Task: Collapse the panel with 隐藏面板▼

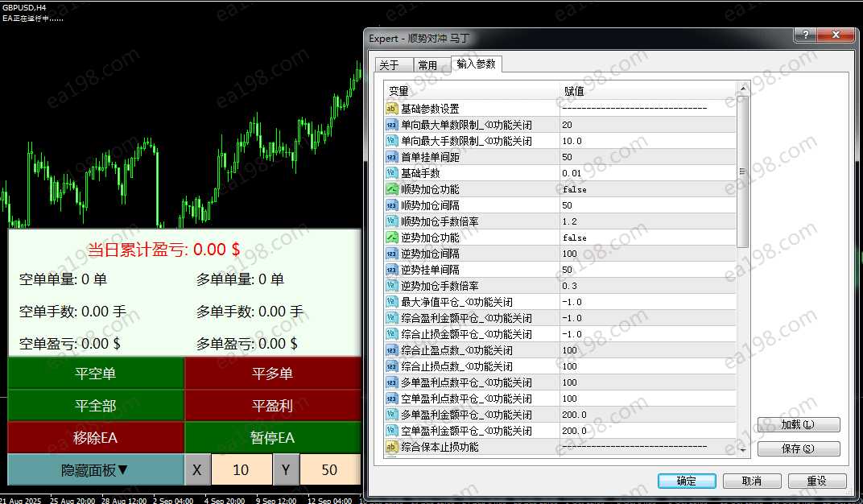Action: [x=96, y=470]
